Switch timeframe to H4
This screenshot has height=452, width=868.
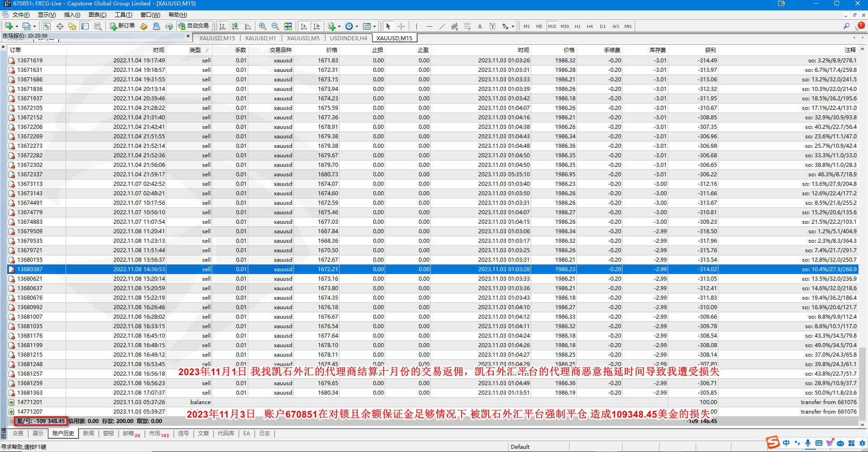590,26
